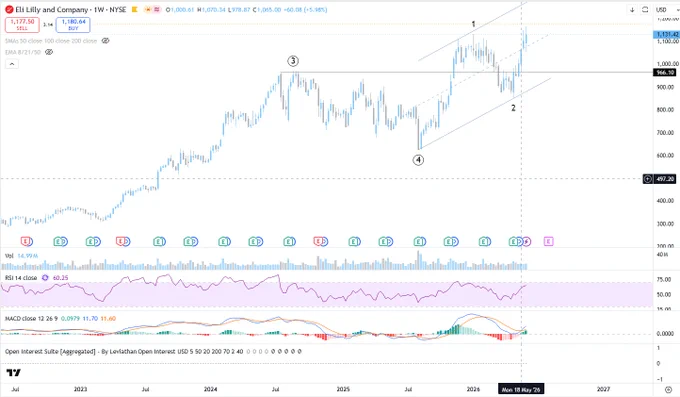Click the close price value C1,065.00

[x=267, y=10]
